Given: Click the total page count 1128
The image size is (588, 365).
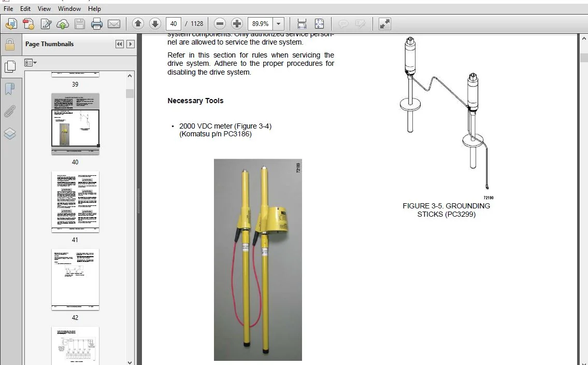Looking at the screenshot, I should 197,24.
